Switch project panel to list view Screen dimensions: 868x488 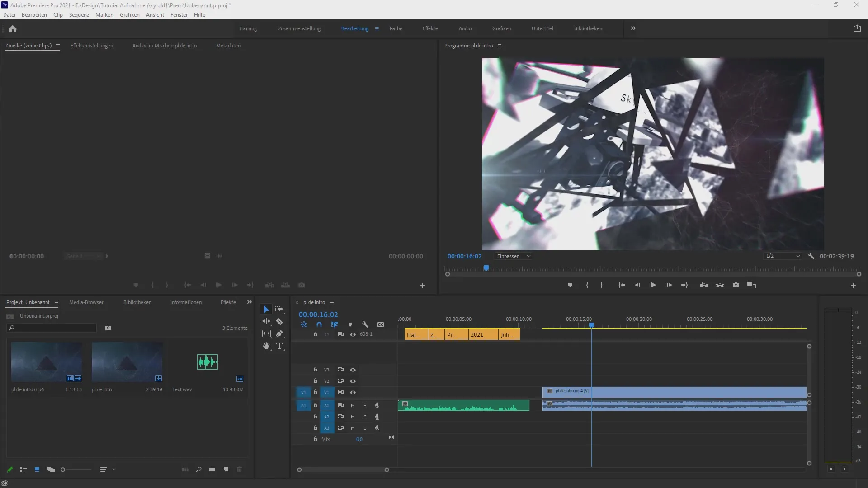coord(24,469)
